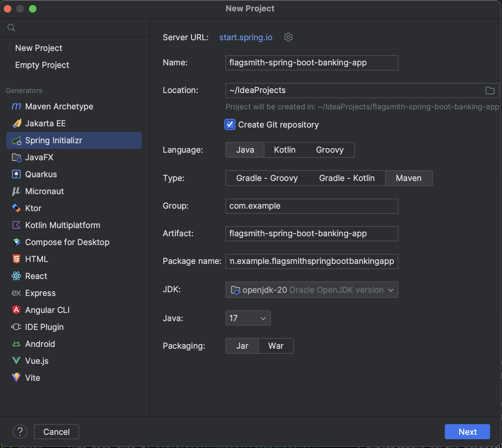Select Kotlin Multiplatform generator label
This screenshot has width=502, height=448.
[x=63, y=225]
